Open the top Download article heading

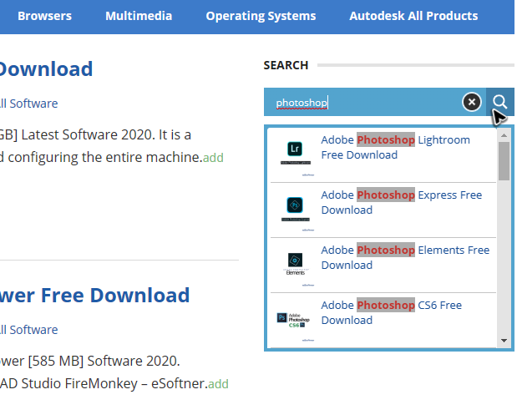click(x=46, y=69)
